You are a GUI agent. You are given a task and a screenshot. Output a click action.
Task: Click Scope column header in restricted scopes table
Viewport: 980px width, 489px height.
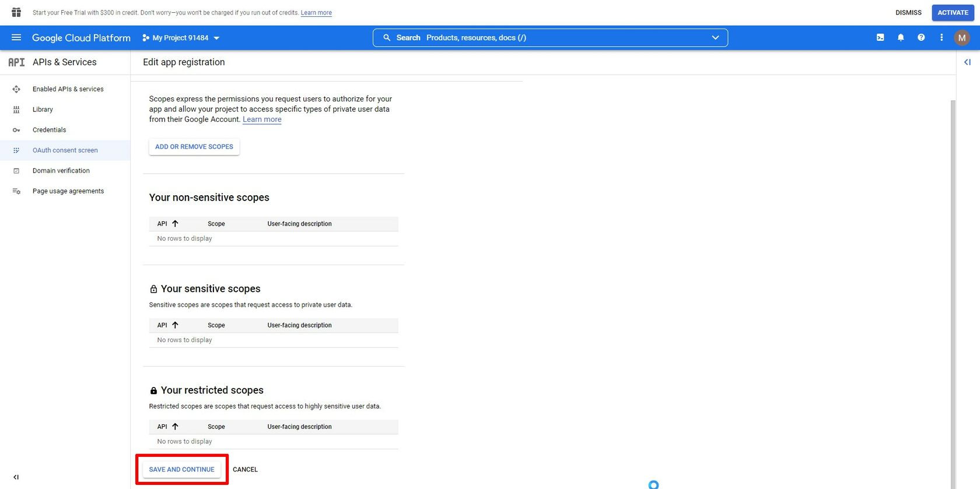click(x=216, y=427)
